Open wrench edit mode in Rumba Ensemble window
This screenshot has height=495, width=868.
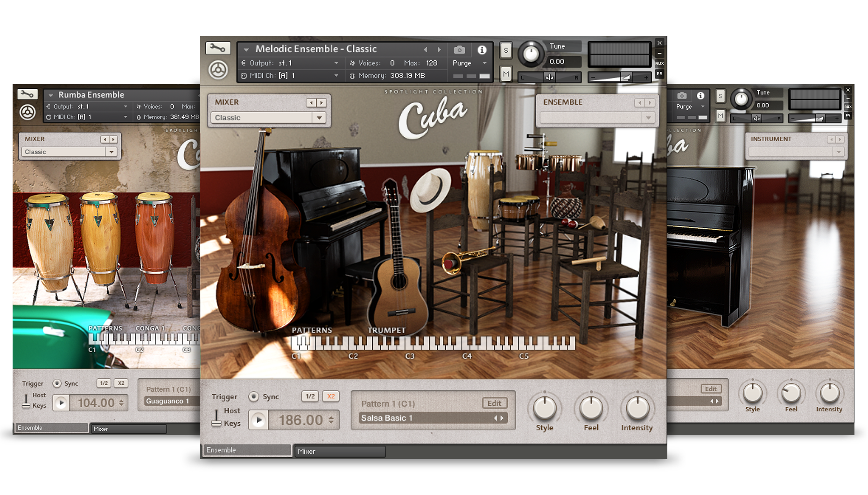pyautogui.click(x=28, y=94)
